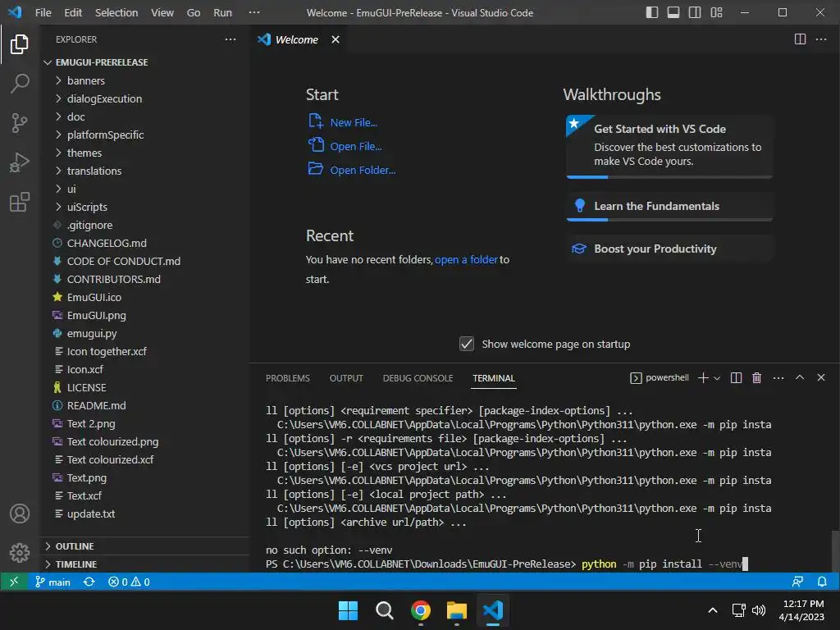Toggle Show welcome page on startup checkbox
The width and height of the screenshot is (840, 630).
coord(467,344)
